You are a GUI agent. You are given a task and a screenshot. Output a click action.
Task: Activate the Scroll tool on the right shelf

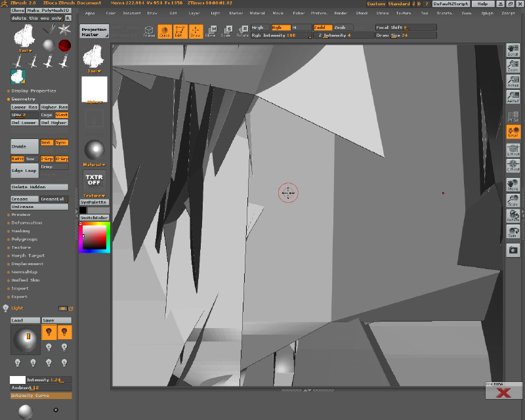[514, 49]
